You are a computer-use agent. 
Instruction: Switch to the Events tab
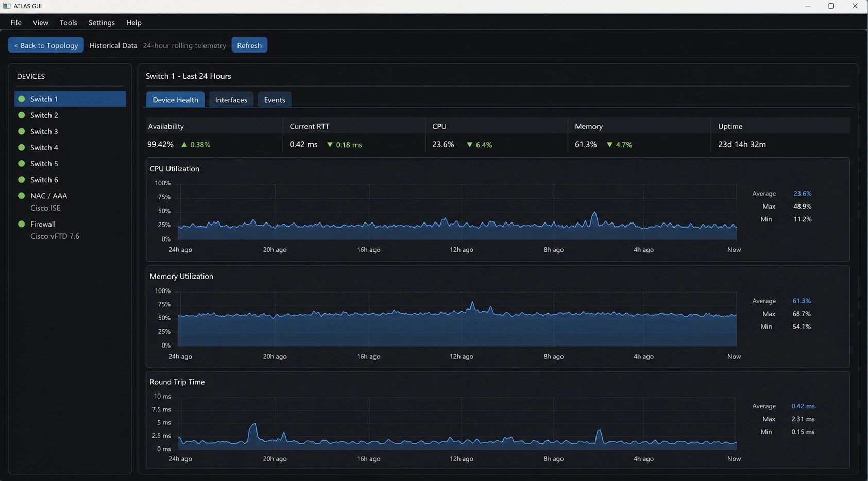coord(275,100)
